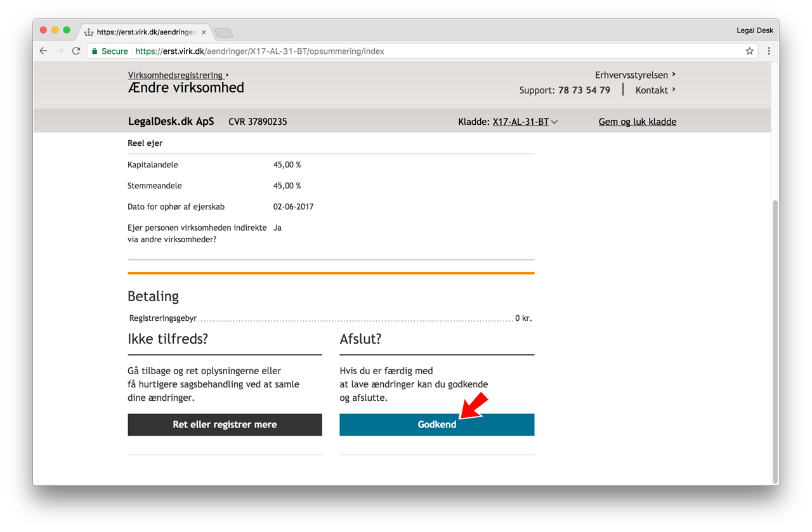This screenshot has width=812, height=532.
Task: Click support number 78 73 54 79
Action: pyautogui.click(x=584, y=90)
